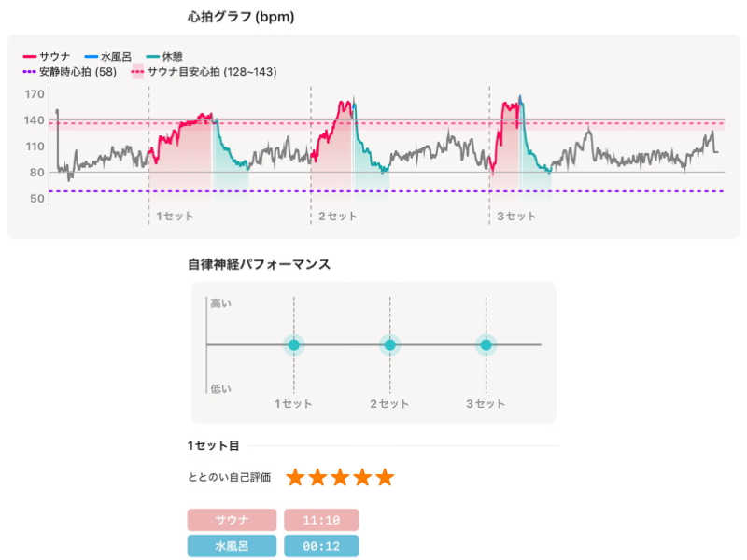Click the 1セット目 section heading

click(213, 446)
